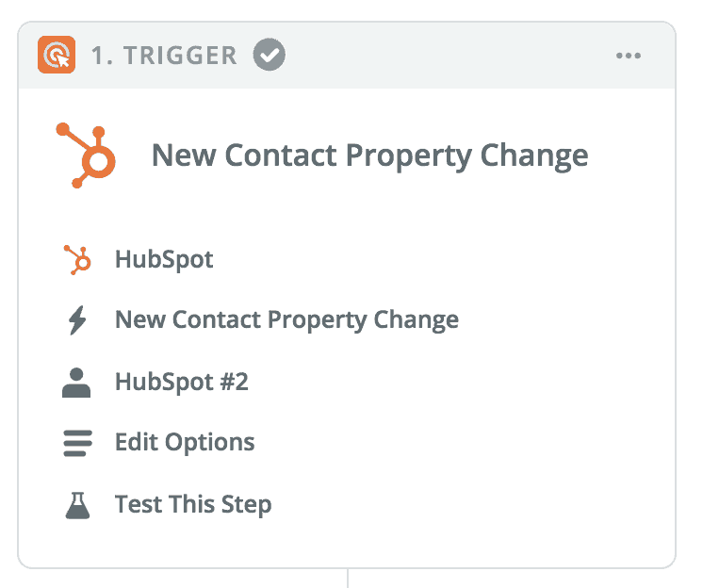Open the three-dot step options menu

[x=629, y=56]
